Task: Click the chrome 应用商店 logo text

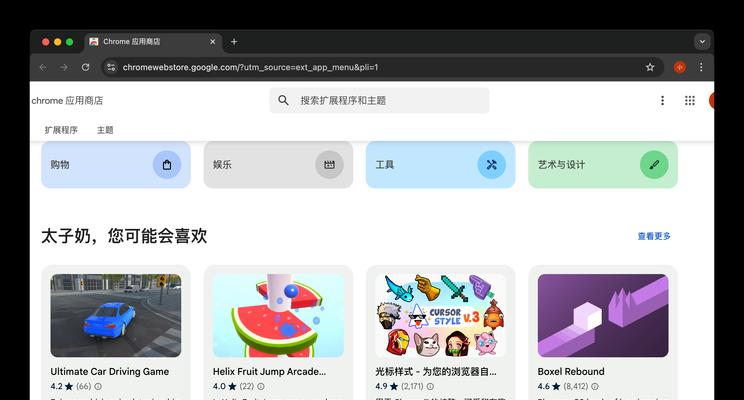Action: (67, 101)
